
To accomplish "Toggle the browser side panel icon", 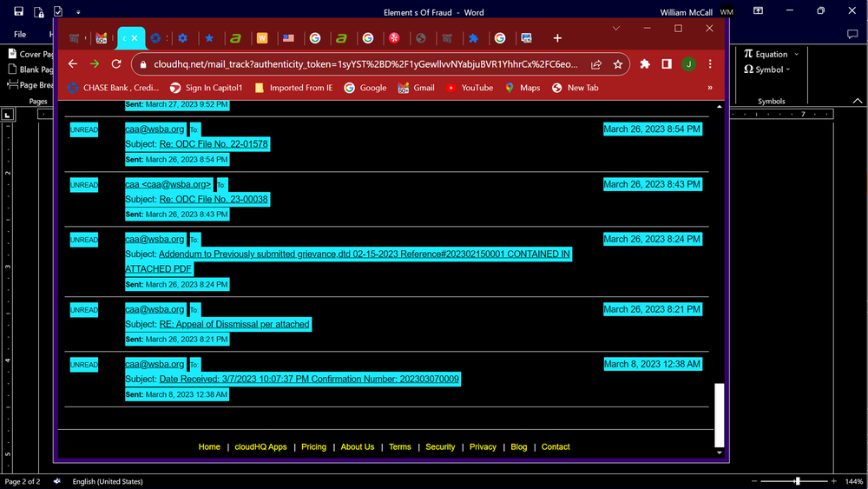I will [x=667, y=64].
